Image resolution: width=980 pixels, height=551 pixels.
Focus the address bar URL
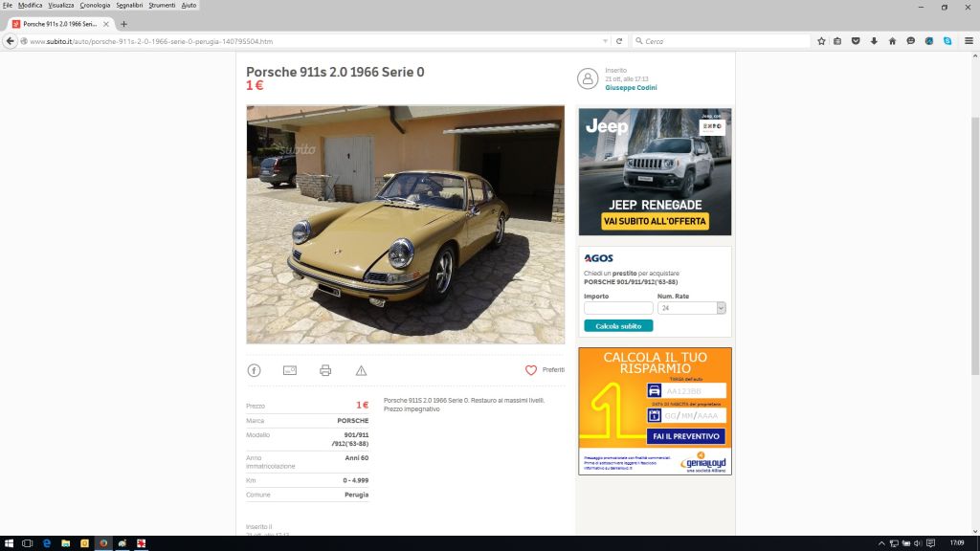point(313,41)
